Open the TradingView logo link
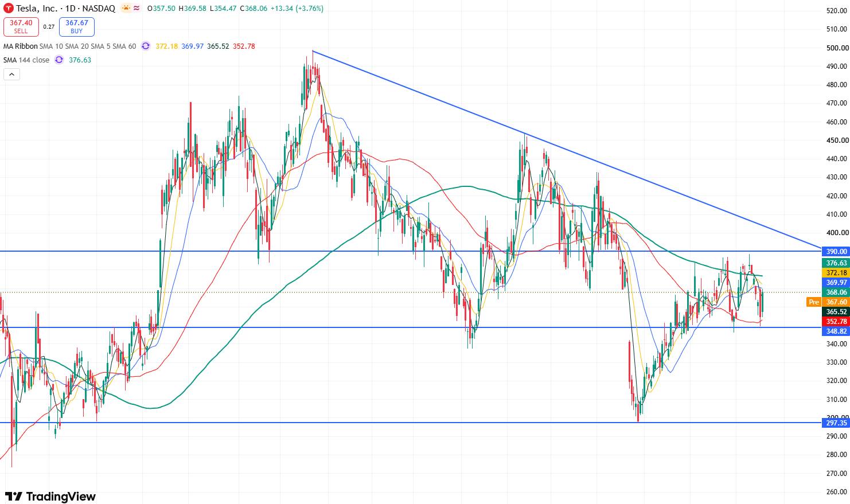The image size is (850, 504). (50, 497)
